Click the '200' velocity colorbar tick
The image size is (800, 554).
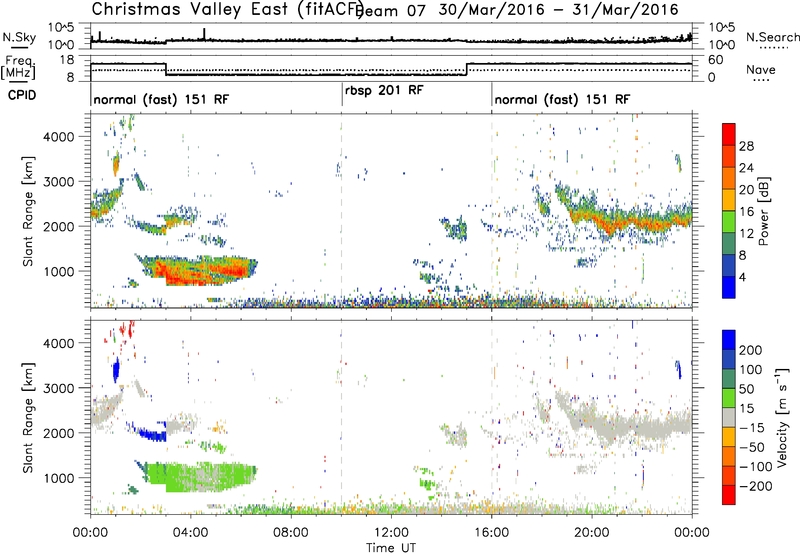click(x=751, y=350)
